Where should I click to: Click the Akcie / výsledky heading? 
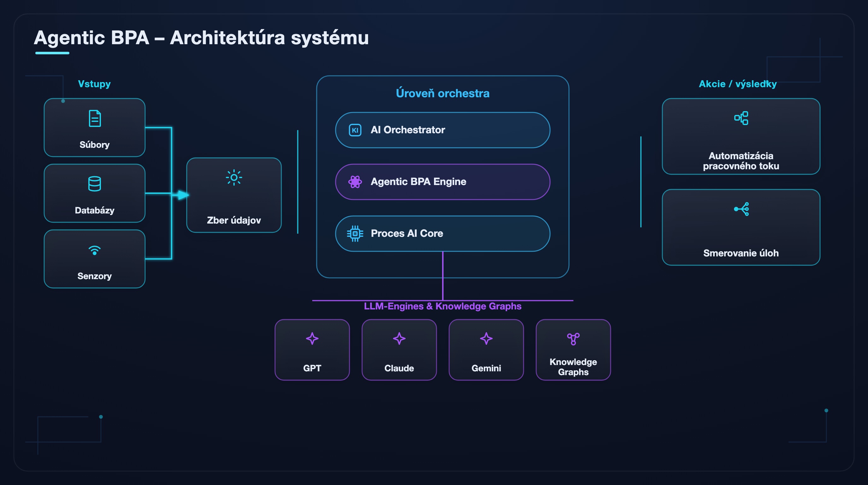pos(738,84)
